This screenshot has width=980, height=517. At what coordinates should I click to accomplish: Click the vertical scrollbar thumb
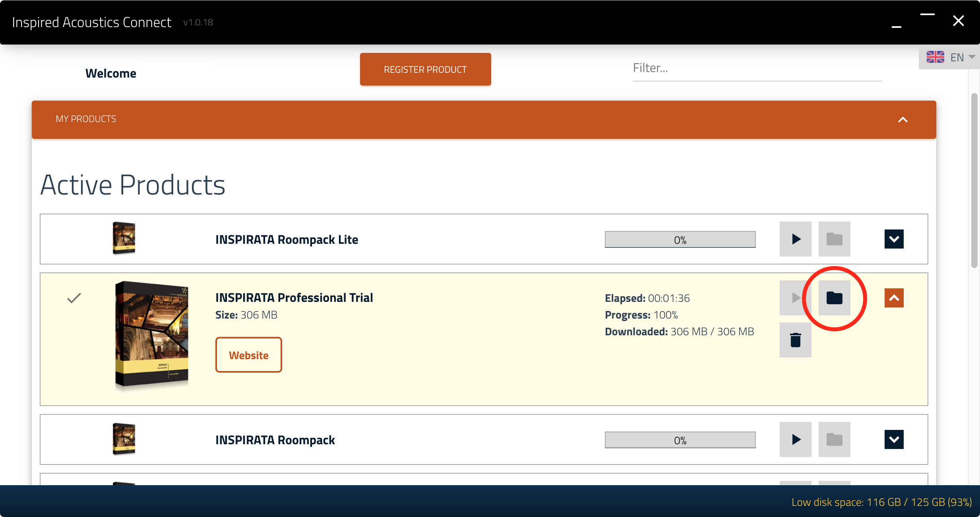(974, 180)
